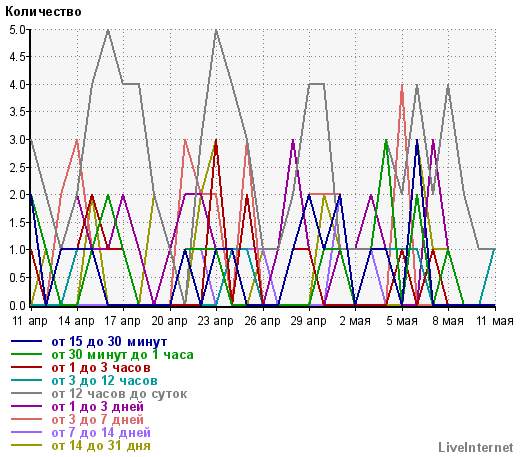The height and width of the screenshot is (457, 520).
Task: Click the salmon legend line swatch
Action: click(x=27, y=419)
